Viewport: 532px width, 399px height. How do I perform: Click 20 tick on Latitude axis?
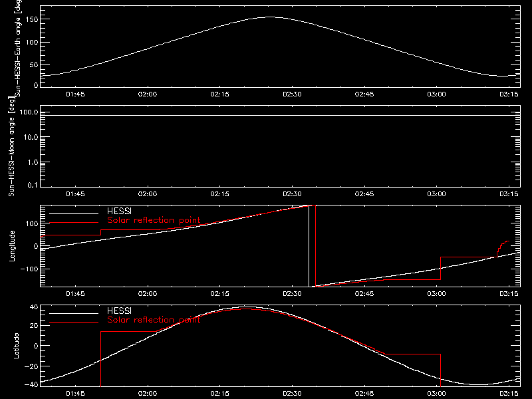pyautogui.click(x=34, y=326)
